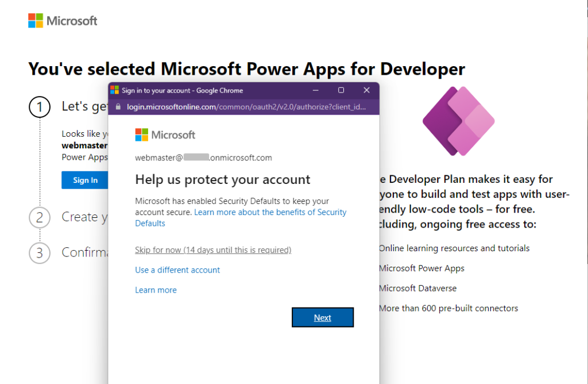Screen dimensions: 588x384
Task: Click "More than 600 pre-built connectors" text
Action: pos(448,308)
